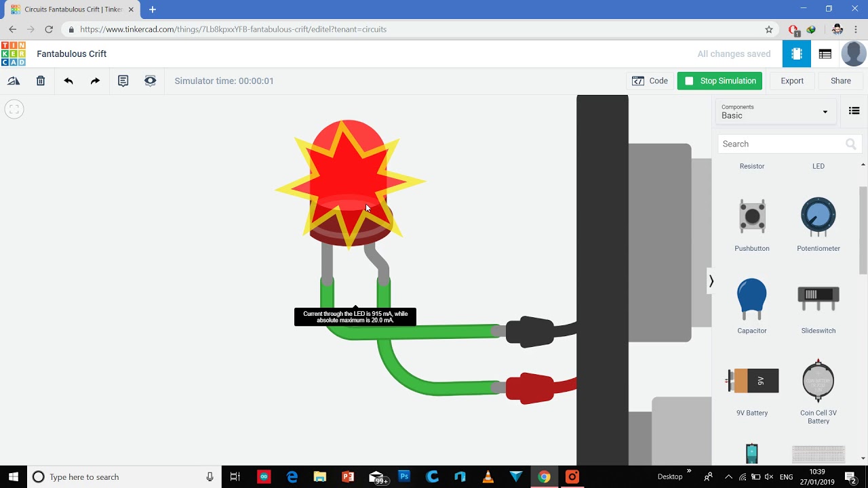
Task: Open VLC media player from taskbar
Action: [x=488, y=476]
